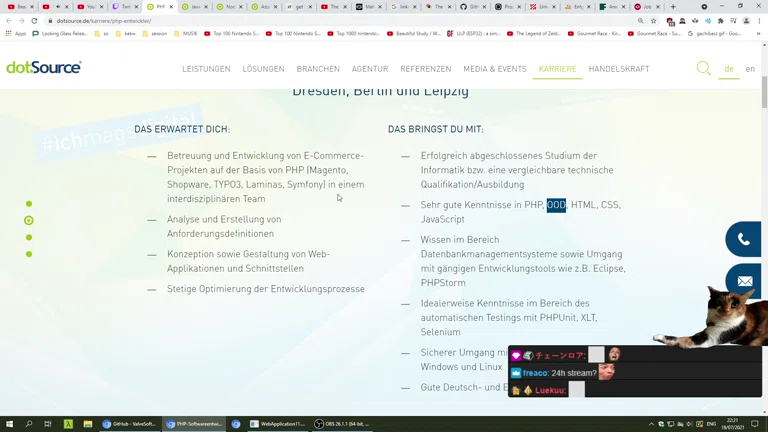Open the KARRIERE menu
This screenshot has height=432, width=768.
pyautogui.click(x=557, y=69)
